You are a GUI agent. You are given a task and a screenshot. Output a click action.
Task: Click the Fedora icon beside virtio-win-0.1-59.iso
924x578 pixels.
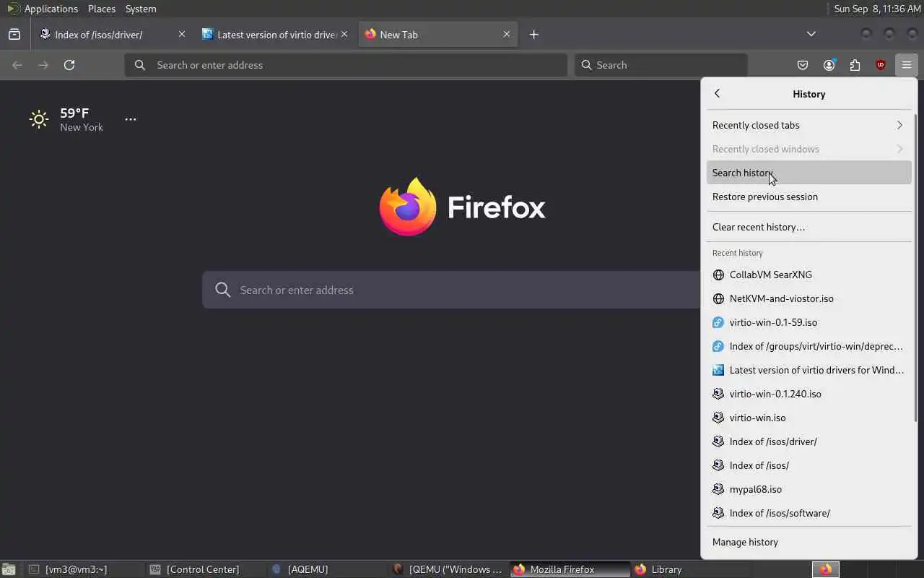[718, 322]
